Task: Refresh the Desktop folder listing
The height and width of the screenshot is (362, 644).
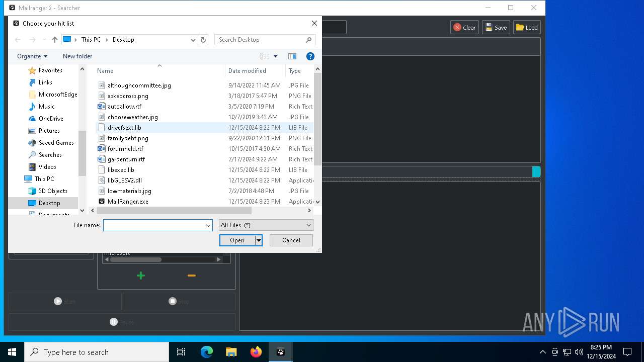Action: point(203,40)
